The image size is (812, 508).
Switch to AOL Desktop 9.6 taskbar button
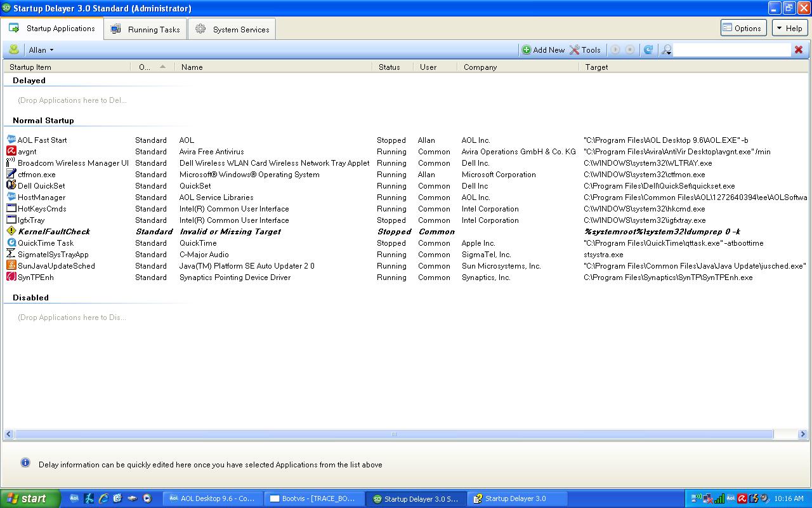213,498
